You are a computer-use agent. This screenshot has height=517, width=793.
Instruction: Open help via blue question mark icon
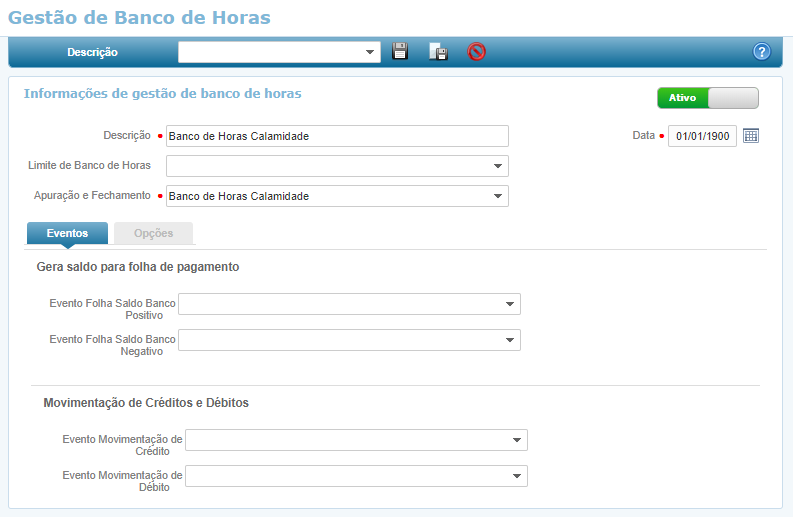[761, 52]
